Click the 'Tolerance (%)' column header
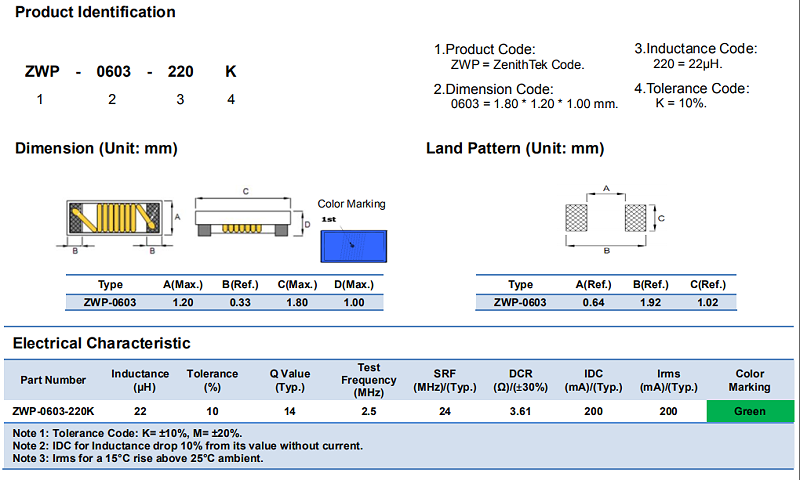The width and height of the screenshot is (800, 480). pyautogui.click(x=212, y=381)
